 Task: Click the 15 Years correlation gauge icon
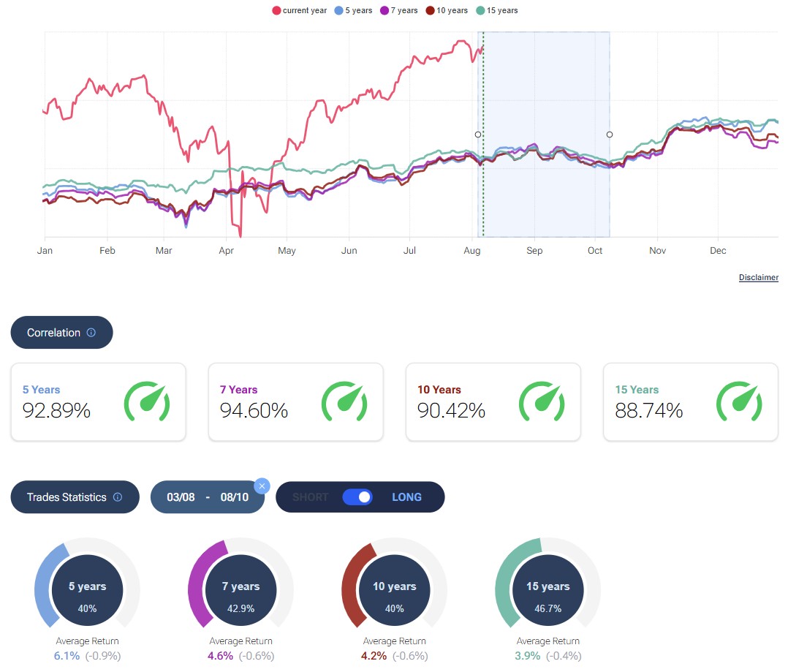[739, 401]
